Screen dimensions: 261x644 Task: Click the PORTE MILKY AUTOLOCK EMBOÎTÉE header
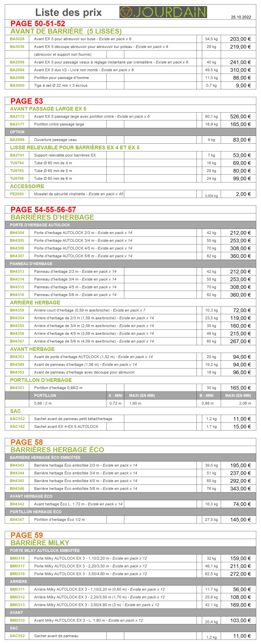(x=45, y=550)
